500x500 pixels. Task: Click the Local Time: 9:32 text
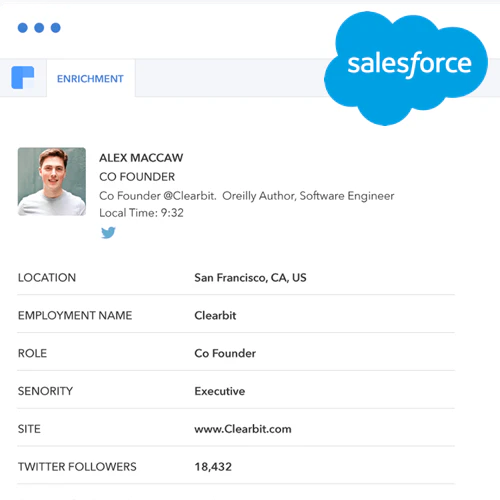pyautogui.click(x=141, y=213)
